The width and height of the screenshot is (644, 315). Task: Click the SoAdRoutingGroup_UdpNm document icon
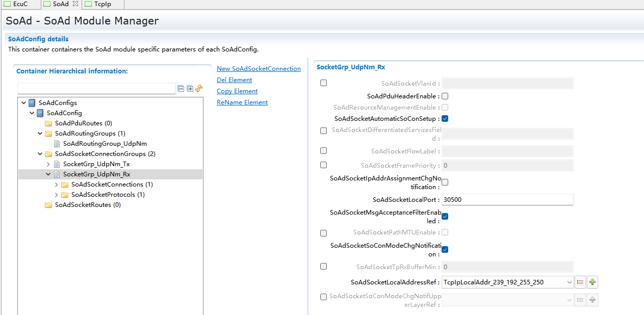[57, 144]
